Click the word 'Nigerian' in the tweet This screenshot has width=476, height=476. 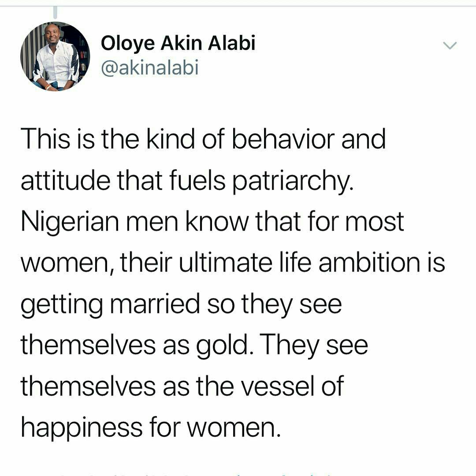[x=70, y=222]
